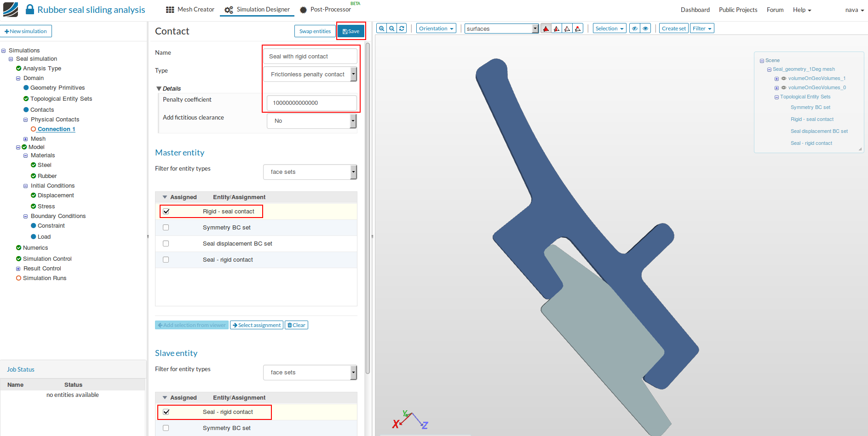
Task: Clear the Master entity assignment
Action: pos(296,325)
